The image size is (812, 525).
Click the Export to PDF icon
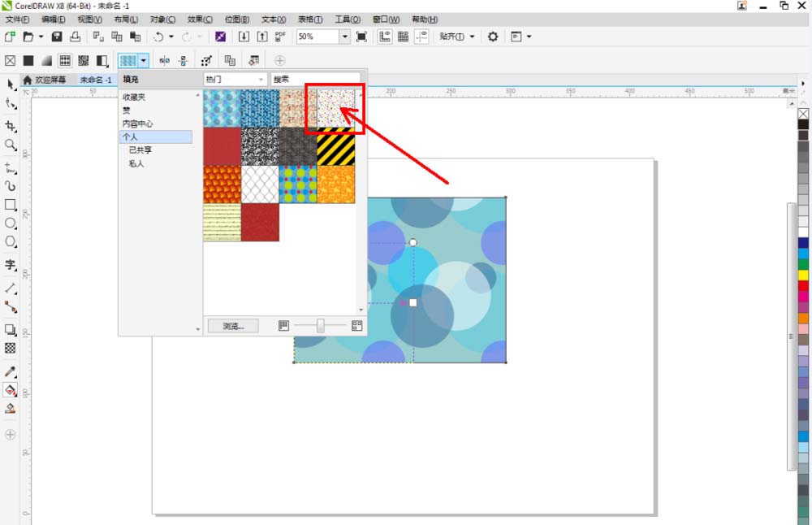click(280, 37)
